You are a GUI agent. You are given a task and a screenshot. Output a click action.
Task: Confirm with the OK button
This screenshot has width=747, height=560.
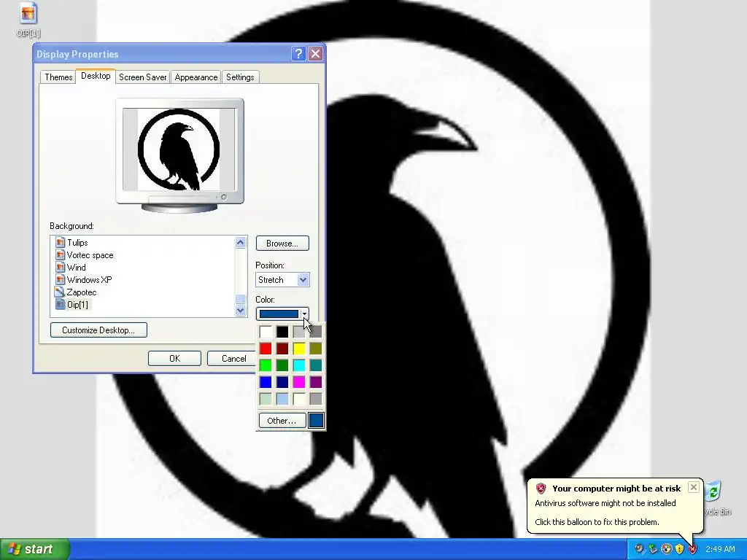[174, 359]
